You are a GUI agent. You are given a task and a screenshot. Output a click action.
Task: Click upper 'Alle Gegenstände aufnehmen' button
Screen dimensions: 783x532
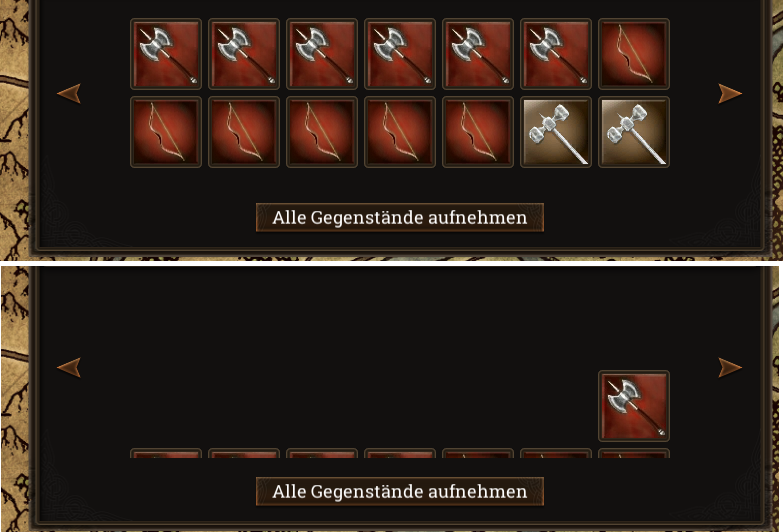[x=399, y=217]
